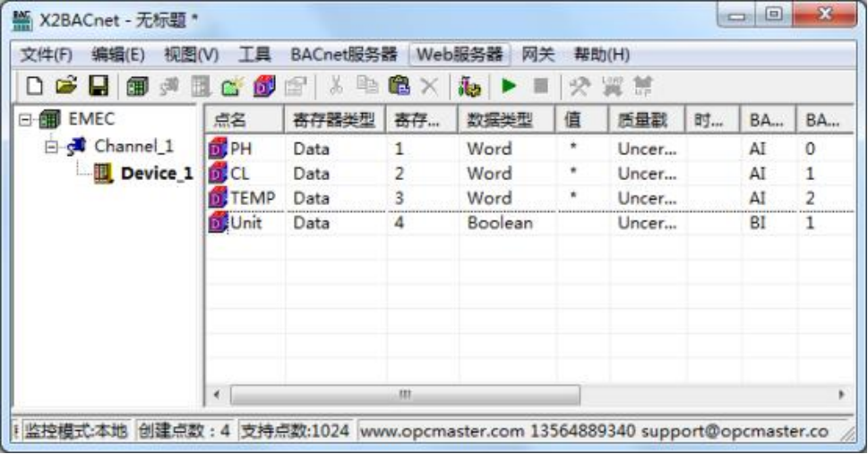
Task: Click register address 3 in TEMP row
Action: [x=400, y=198]
